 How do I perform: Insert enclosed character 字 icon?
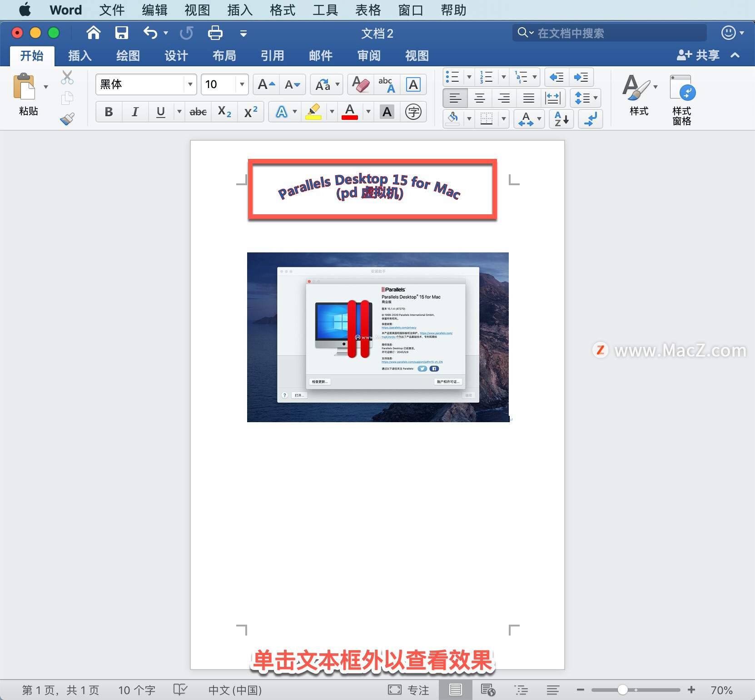(413, 112)
